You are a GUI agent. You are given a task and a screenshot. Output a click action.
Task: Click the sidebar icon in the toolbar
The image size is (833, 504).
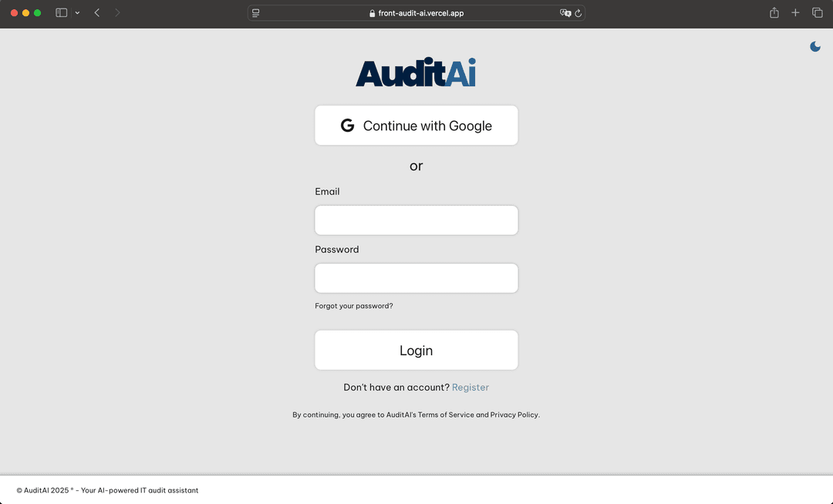(60, 12)
